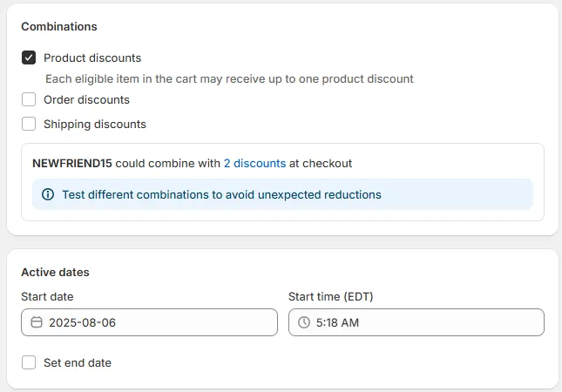Enable the Order discounts checkbox
Screen dimensions: 562x392
coord(29,100)
